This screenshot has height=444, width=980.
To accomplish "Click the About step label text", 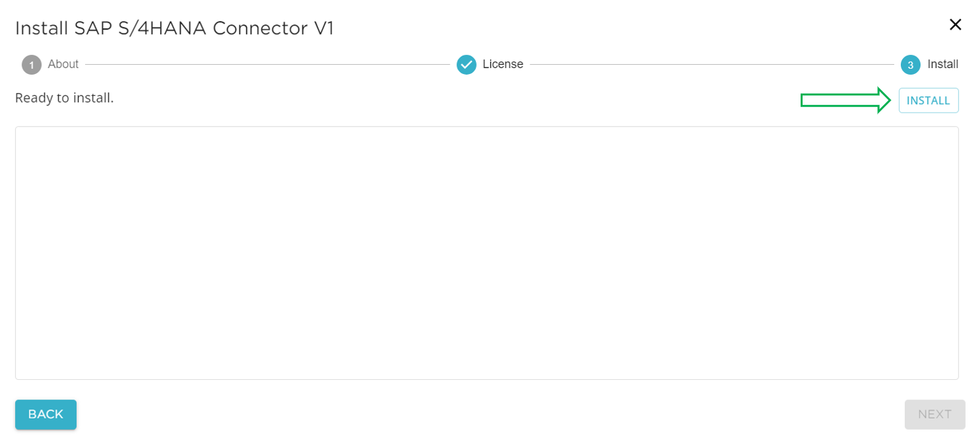I will click(x=63, y=64).
